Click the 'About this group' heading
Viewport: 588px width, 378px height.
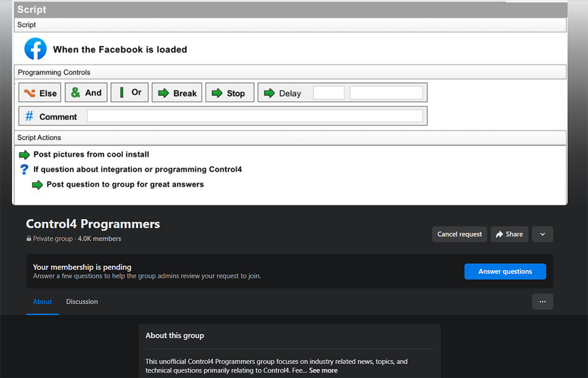pos(175,336)
